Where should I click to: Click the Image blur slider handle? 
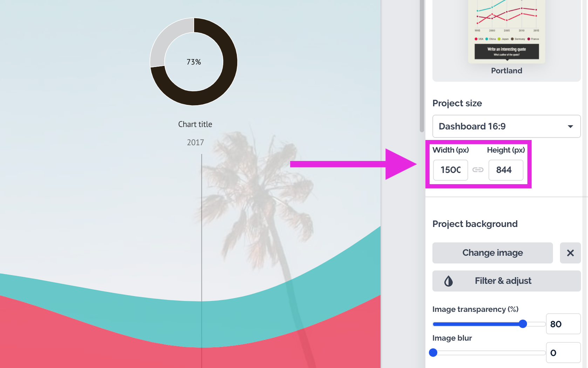(433, 353)
